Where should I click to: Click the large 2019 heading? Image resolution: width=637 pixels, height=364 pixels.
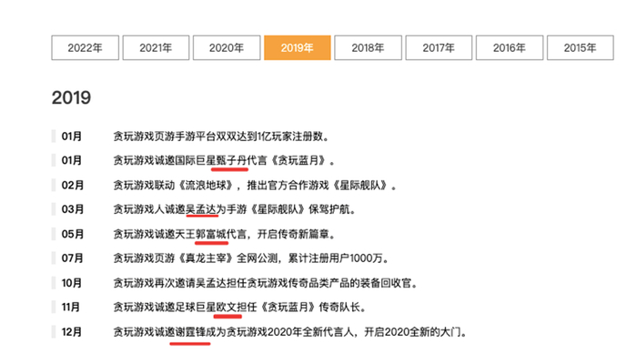(71, 98)
